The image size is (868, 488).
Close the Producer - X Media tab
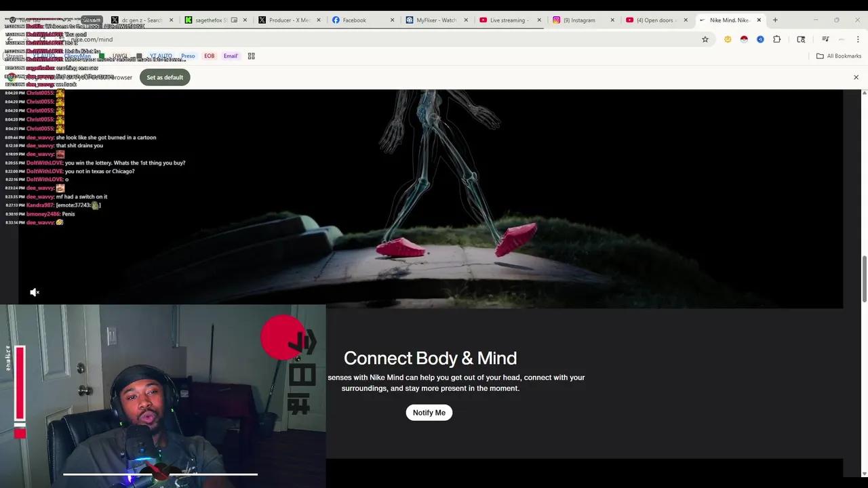pyautogui.click(x=319, y=20)
